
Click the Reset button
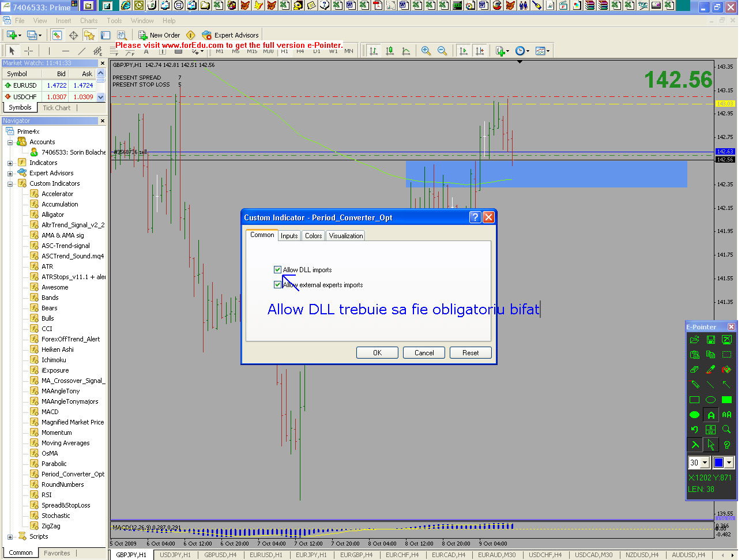[x=470, y=353]
